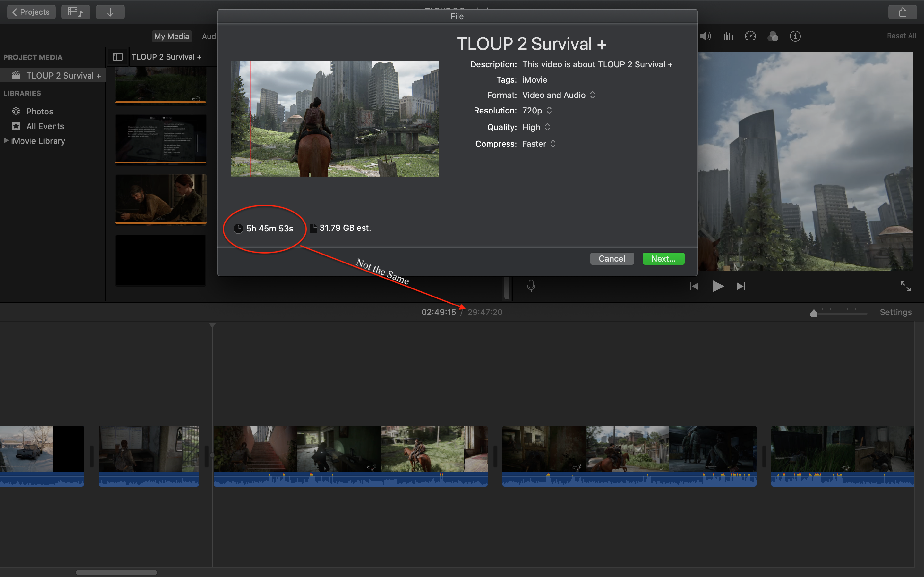The width and height of the screenshot is (924, 577).
Task: Adjust the timeline zoom slider
Action: pyautogui.click(x=814, y=313)
